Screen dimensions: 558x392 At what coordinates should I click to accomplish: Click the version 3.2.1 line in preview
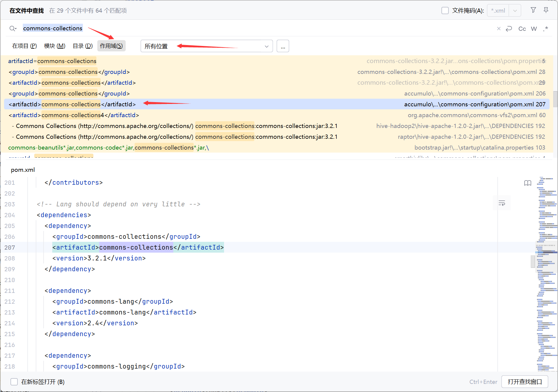[99, 258]
